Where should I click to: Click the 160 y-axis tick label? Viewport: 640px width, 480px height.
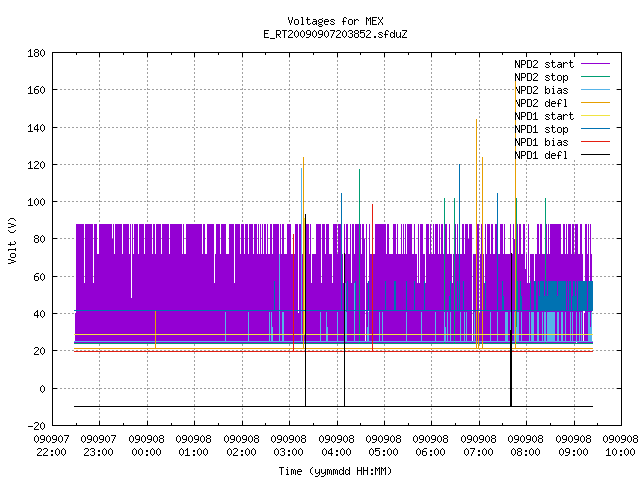point(36,90)
